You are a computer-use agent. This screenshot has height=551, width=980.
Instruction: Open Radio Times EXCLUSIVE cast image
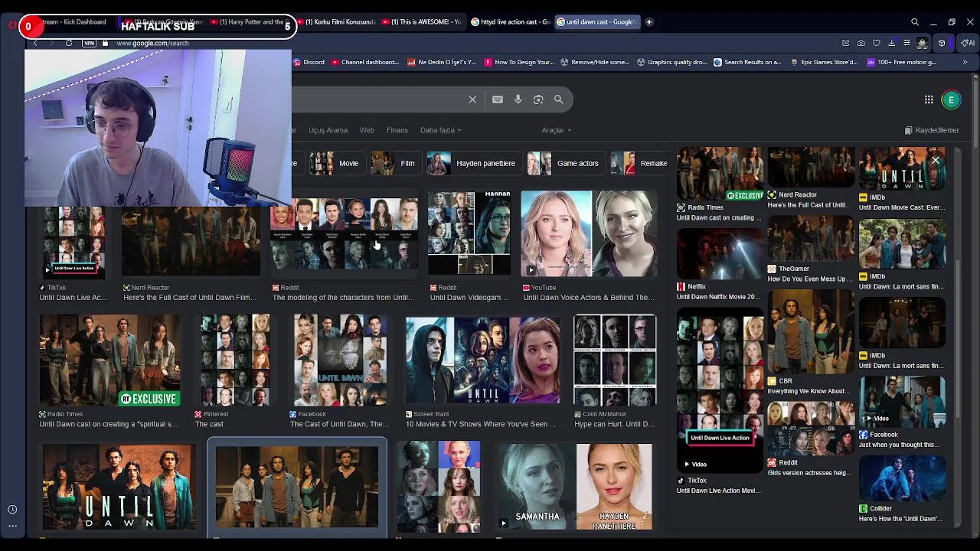click(x=110, y=360)
